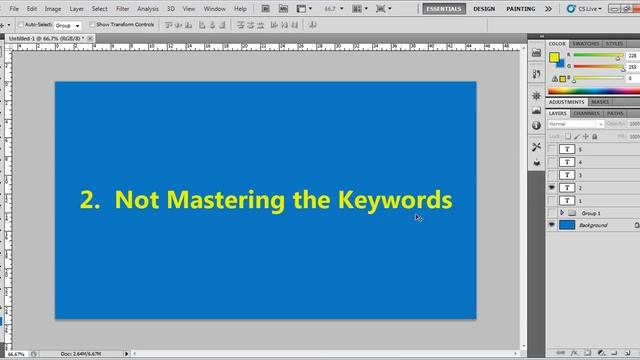
Task: Create a new group icon
Action: tap(614, 353)
